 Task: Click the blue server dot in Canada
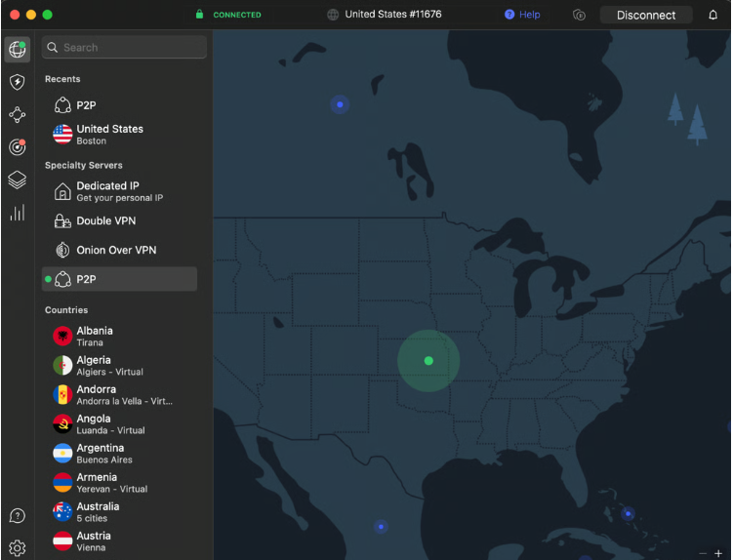click(x=340, y=104)
